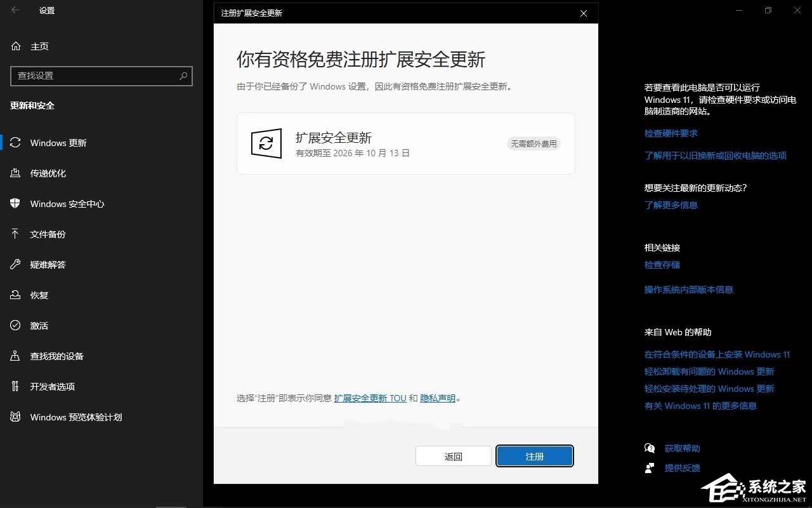Open 激活 using its checkmark icon
The image size is (812, 508).
(x=15, y=325)
